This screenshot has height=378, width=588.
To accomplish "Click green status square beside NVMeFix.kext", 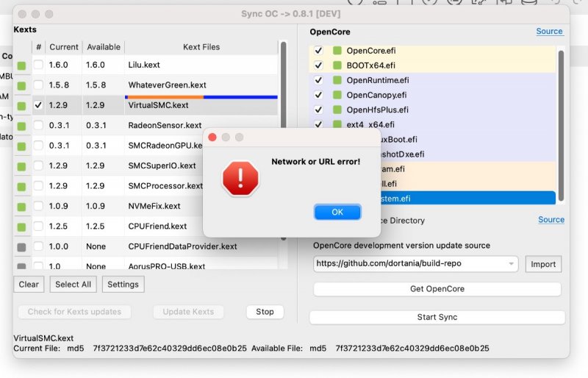I will click(22, 207).
